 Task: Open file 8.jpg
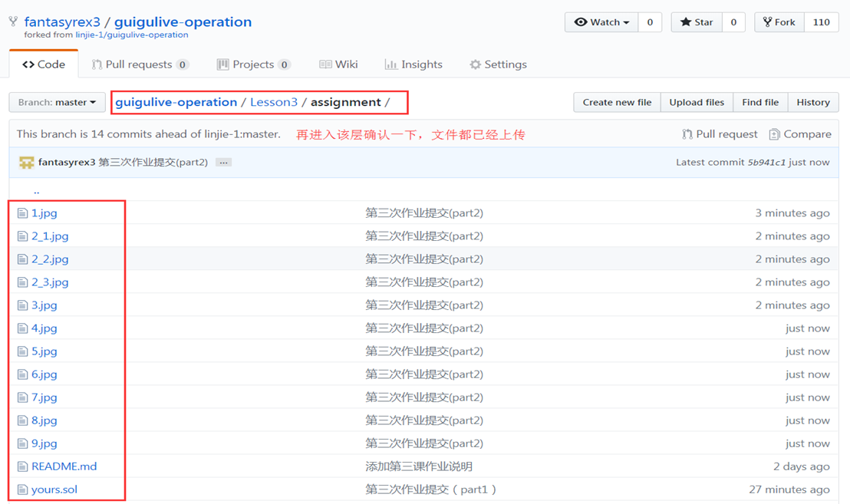(x=44, y=420)
